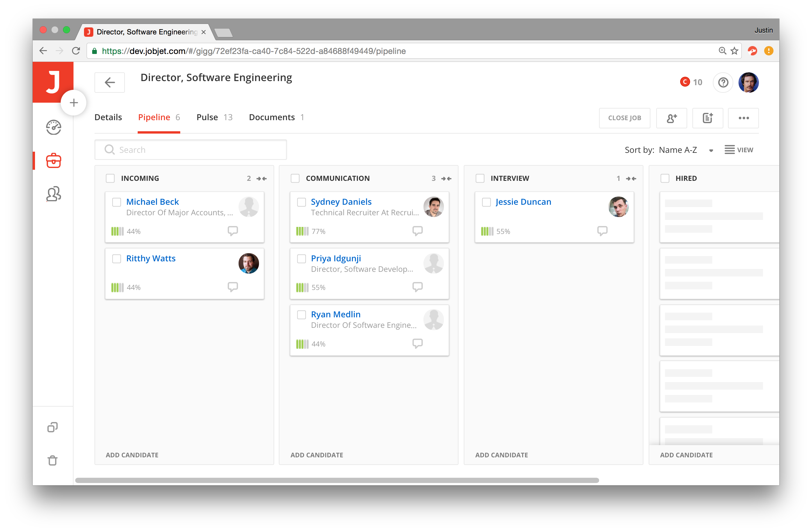Switch to the Documents tab
This screenshot has width=812, height=532.
(272, 117)
